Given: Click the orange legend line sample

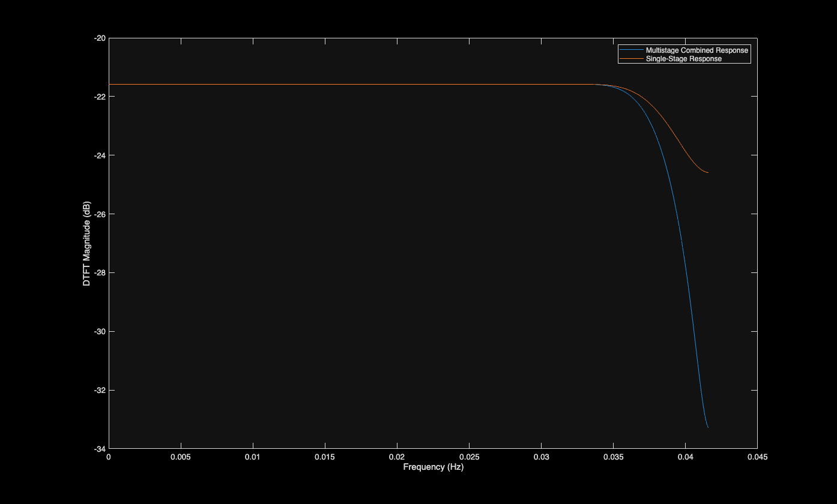Looking at the screenshot, I should coord(632,59).
